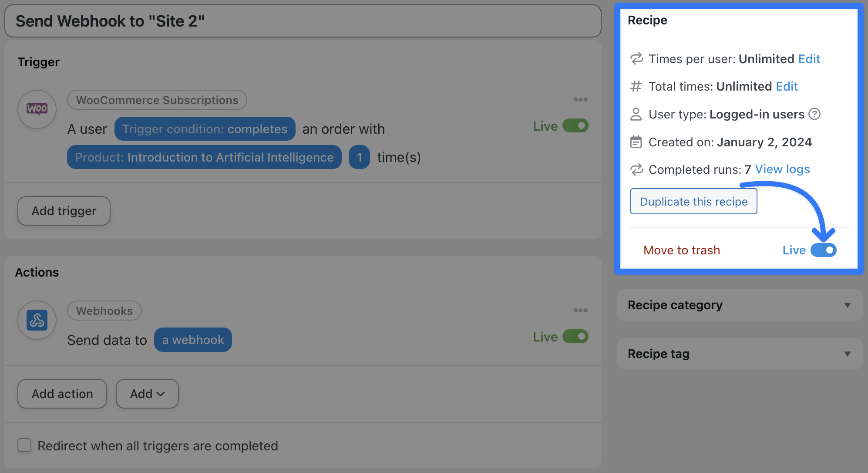
Task: Click the Completed runs loop icon
Action: pyautogui.click(x=636, y=169)
